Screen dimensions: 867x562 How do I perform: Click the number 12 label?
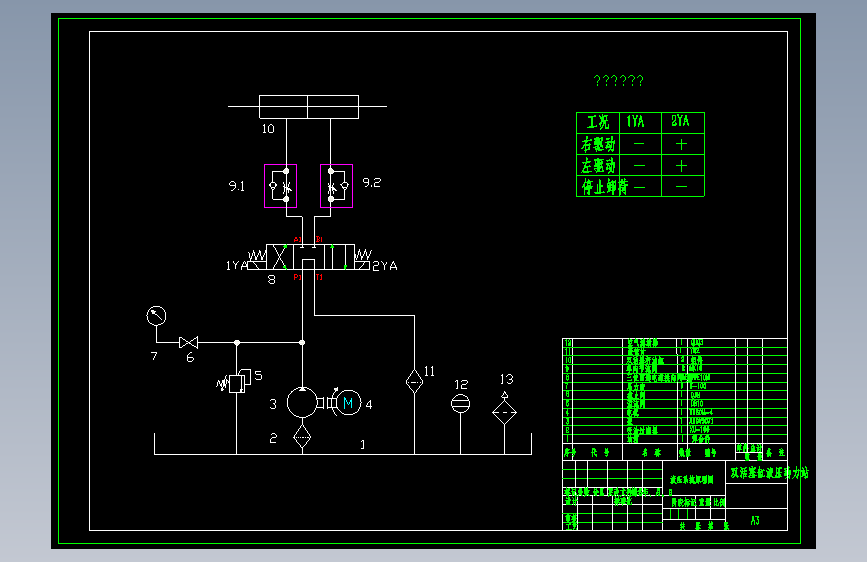(461, 384)
